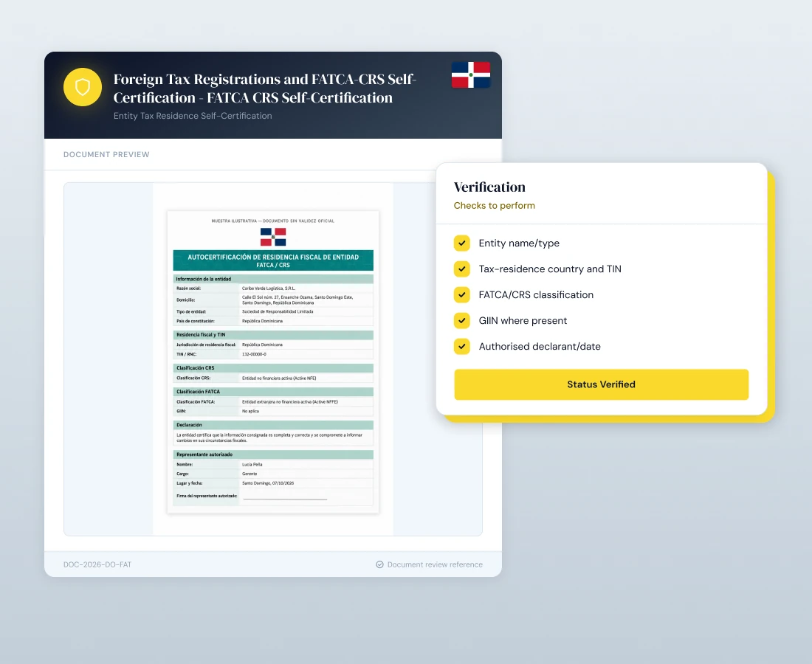This screenshot has width=812, height=664.
Task: Toggle the Tax-residence country and TIN checkbox
Action: click(462, 269)
